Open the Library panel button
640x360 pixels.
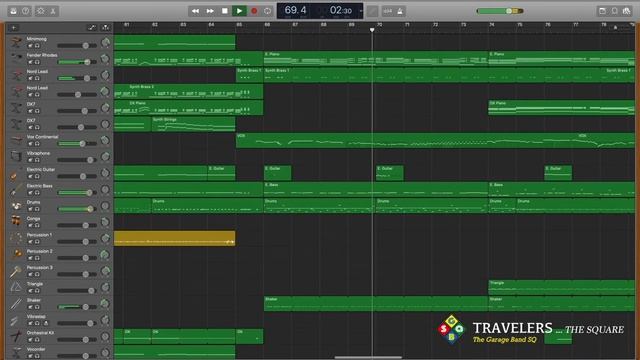(13, 11)
